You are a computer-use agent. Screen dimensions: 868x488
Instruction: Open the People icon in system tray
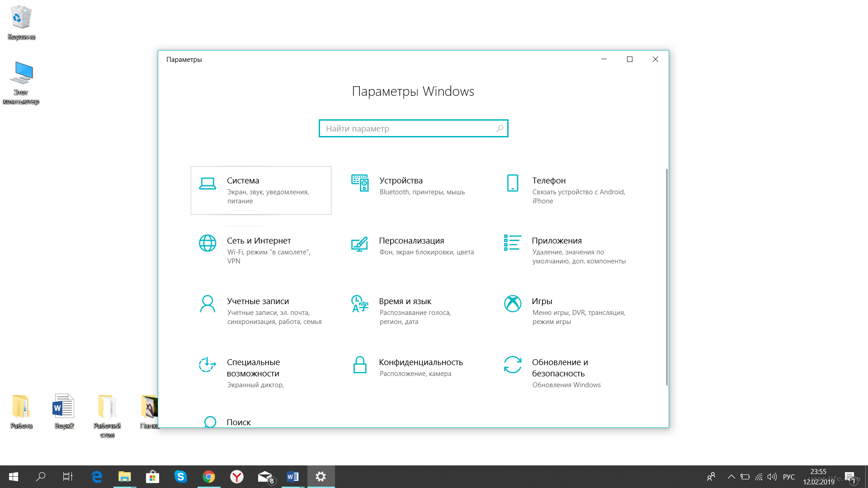711,477
